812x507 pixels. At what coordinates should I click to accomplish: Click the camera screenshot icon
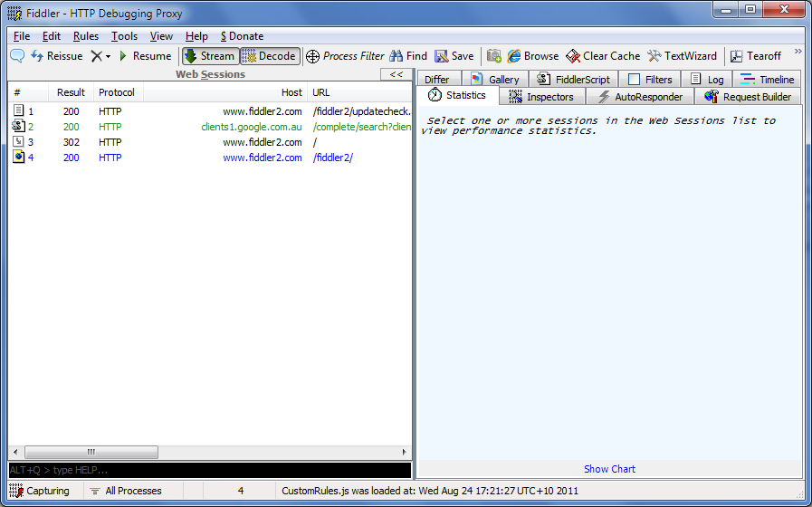(x=494, y=56)
